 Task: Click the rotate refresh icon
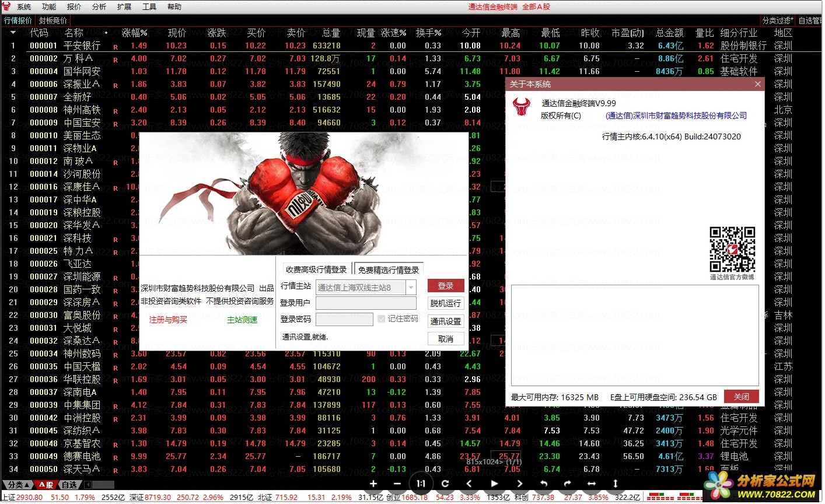pos(445,484)
